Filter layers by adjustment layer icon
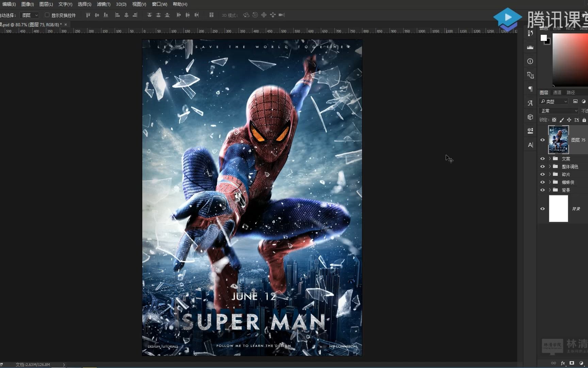Screen dimensions: 588x368 click(x=584, y=101)
